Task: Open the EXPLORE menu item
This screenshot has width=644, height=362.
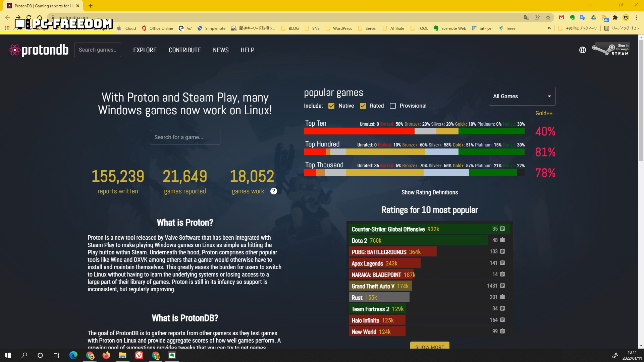Action: tap(145, 50)
